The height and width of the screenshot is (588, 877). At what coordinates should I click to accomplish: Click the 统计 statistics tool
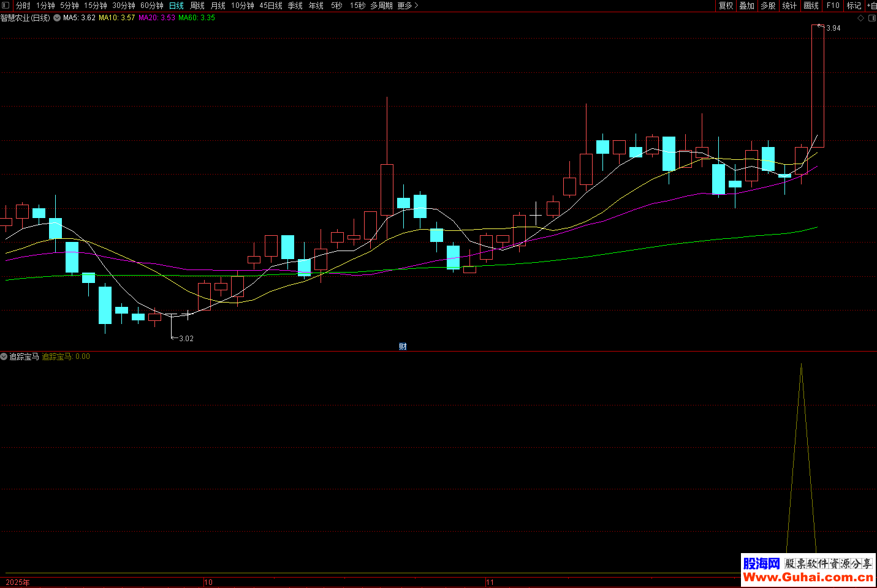point(789,6)
